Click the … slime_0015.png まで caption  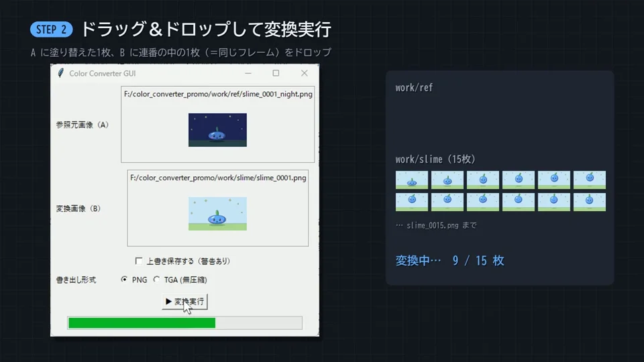(436, 225)
